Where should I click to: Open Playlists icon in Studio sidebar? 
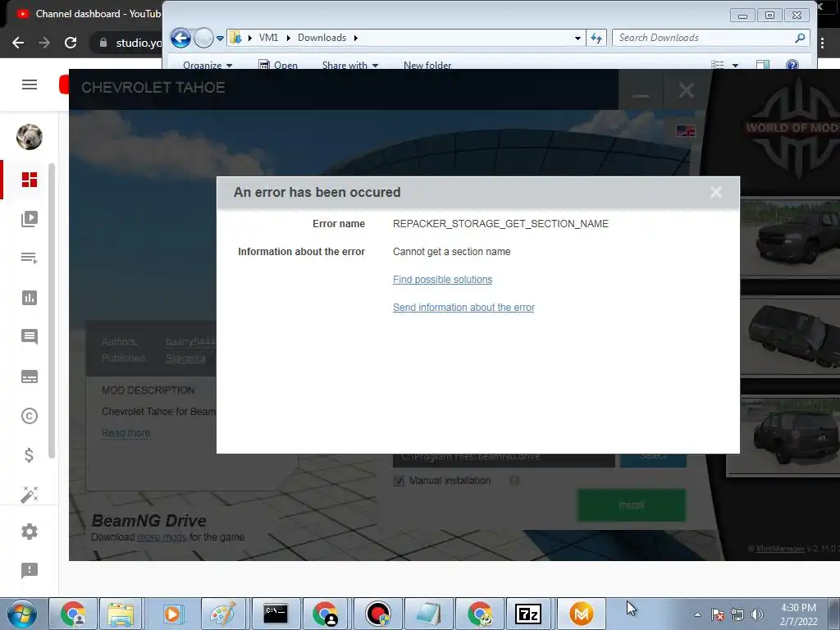(x=30, y=258)
